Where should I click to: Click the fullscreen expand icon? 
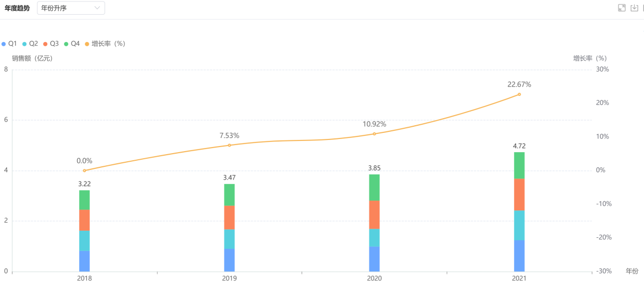pos(622,8)
